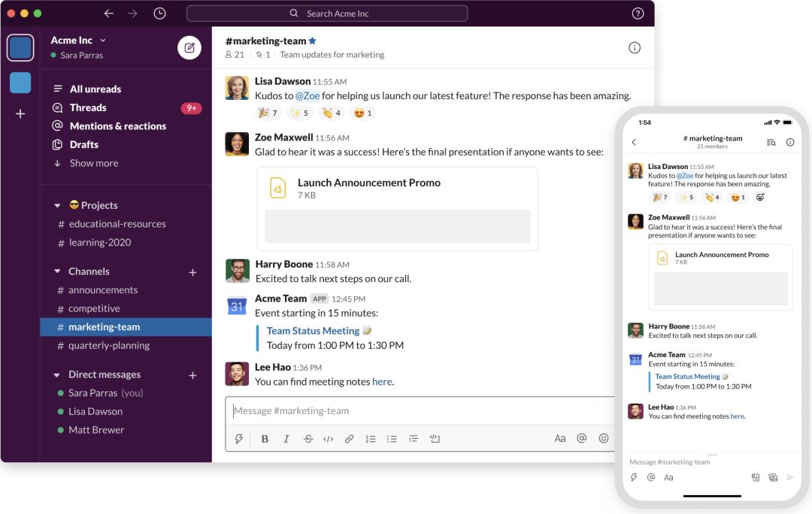Click the help question mark icon
The height and width of the screenshot is (514, 812).
pos(638,14)
